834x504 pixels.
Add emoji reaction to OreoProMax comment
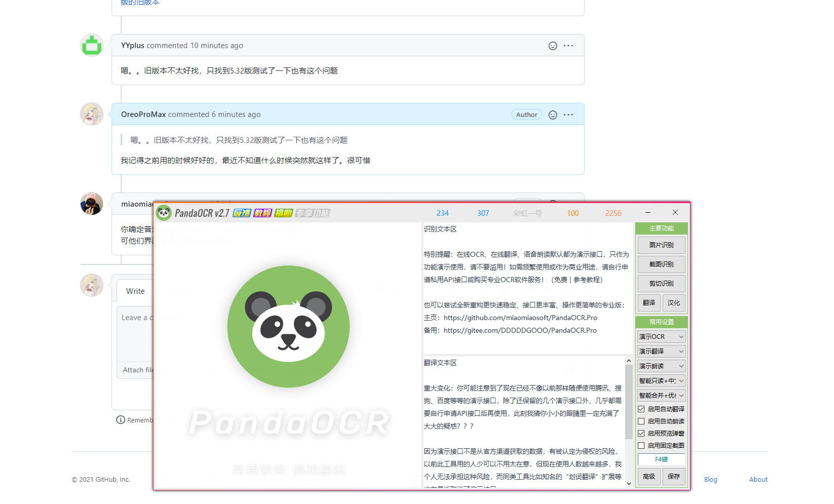[552, 114]
